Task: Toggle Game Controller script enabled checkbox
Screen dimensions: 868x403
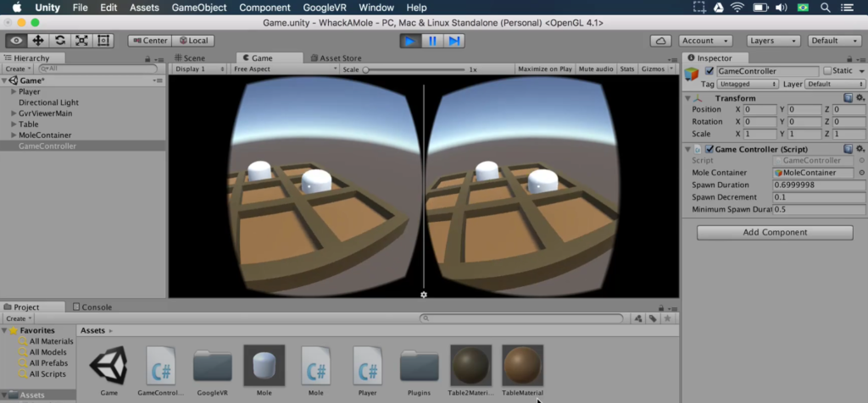Action: (709, 149)
